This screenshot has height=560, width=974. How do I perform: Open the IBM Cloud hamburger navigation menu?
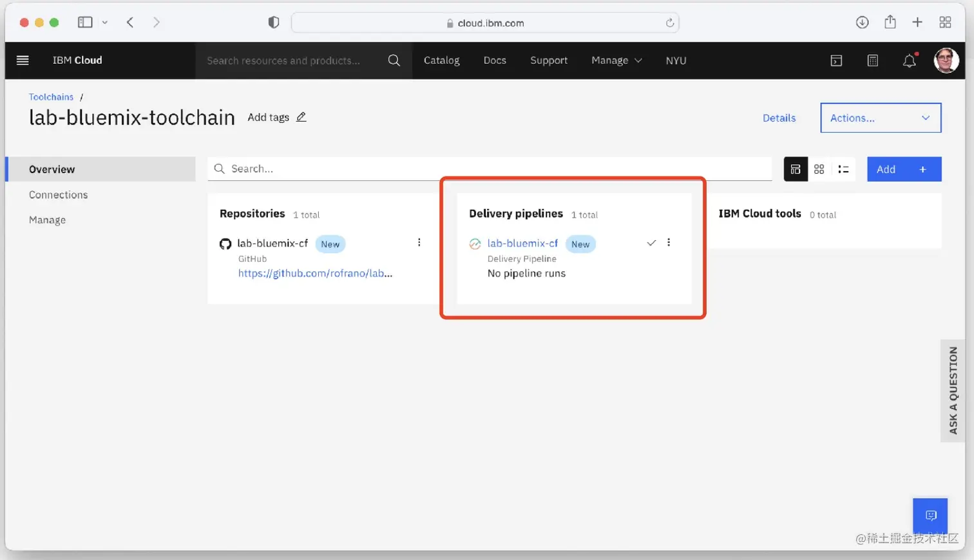[23, 61]
